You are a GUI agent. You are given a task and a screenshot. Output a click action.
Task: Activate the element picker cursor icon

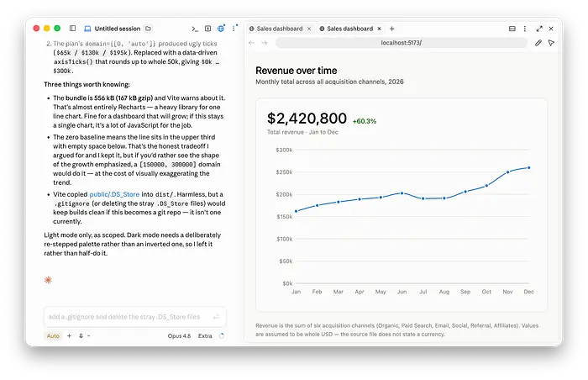click(551, 43)
